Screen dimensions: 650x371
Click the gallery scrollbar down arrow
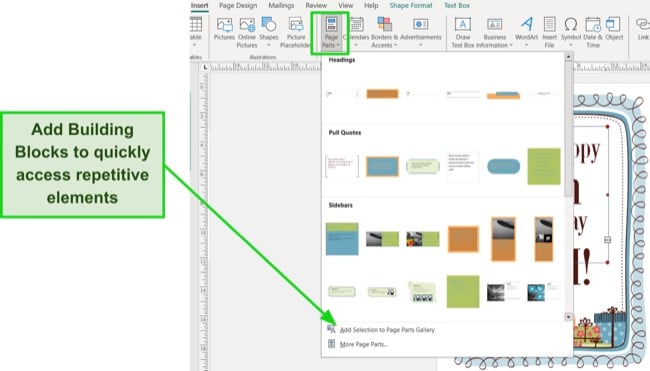(568, 317)
